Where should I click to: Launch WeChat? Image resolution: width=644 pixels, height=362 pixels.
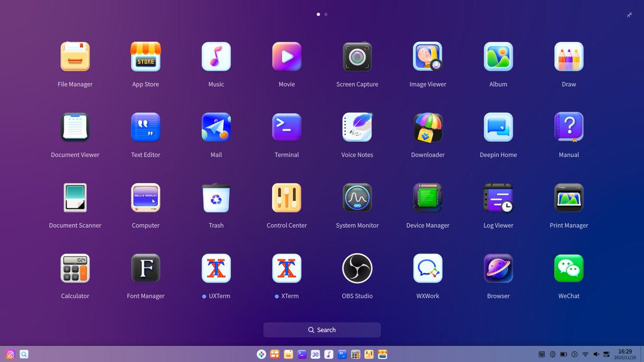tap(569, 268)
